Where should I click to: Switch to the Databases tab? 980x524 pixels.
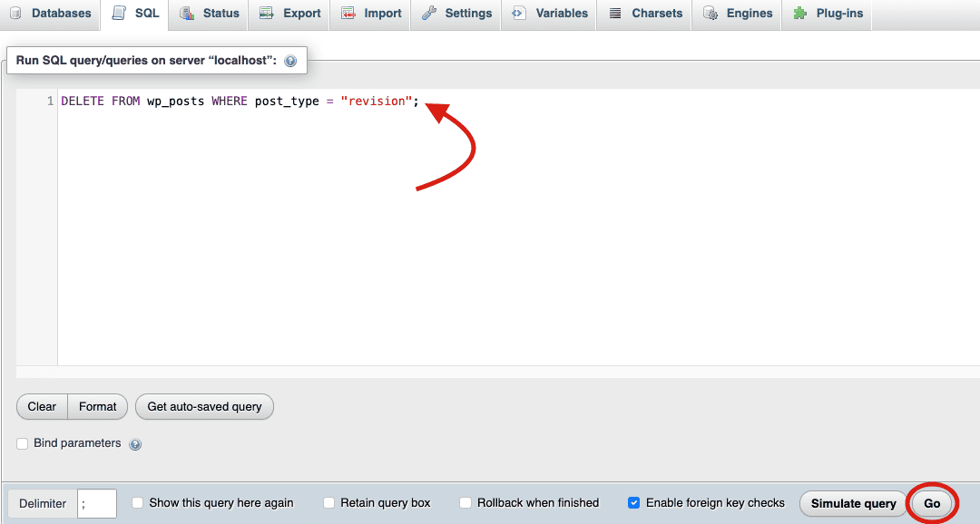coord(50,14)
